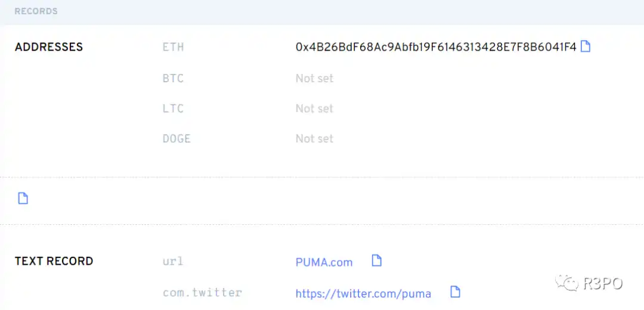Select the ETH coin label
The height and width of the screenshot is (310, 644).
[174, 47]
